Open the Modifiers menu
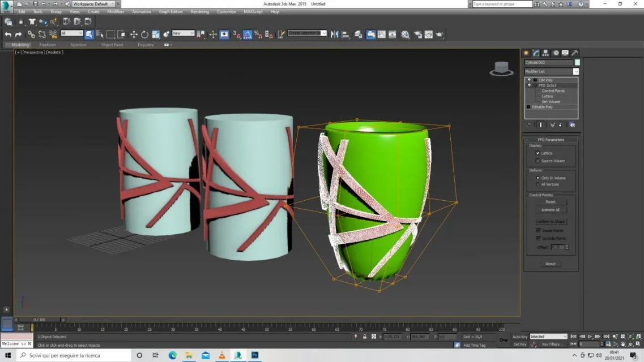 click(x=116, y=11)
